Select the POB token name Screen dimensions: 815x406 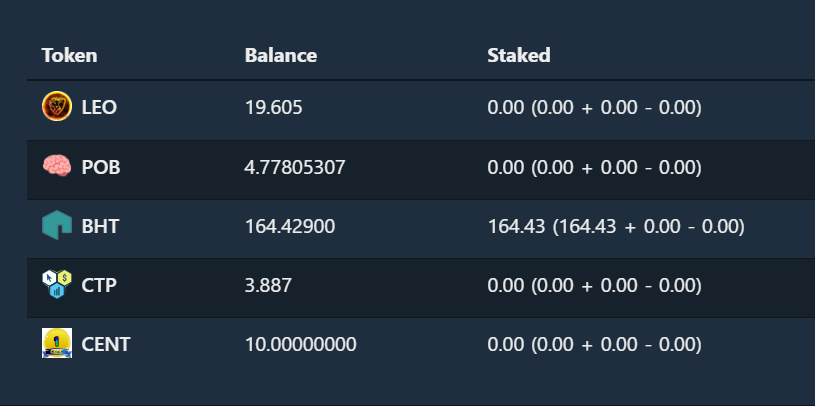[101, 167]
